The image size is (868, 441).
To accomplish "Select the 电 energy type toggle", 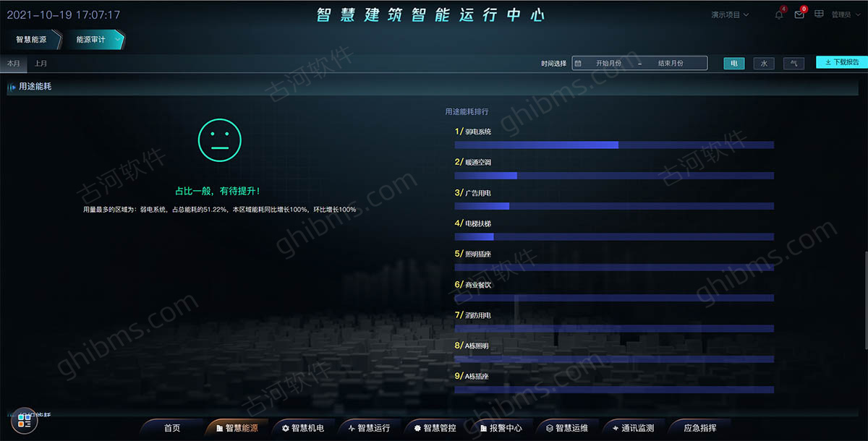I will [x=734, y=64].
